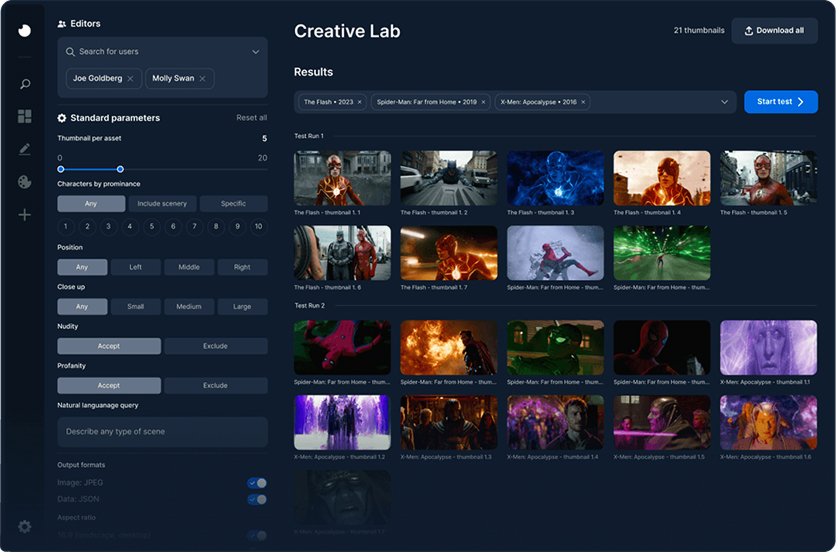
Task: Click the 21 thumbnails count text
Action: [699, 31]
